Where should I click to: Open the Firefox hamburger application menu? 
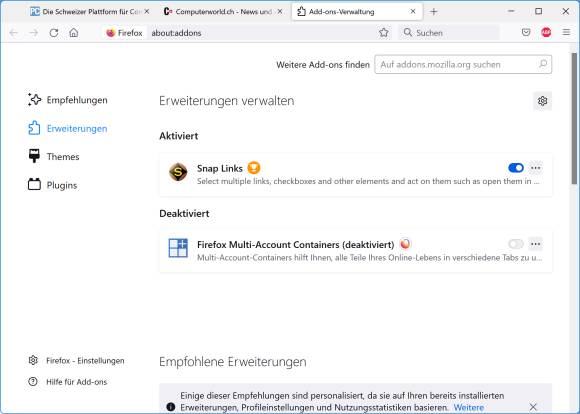click(x=566, y=33)
